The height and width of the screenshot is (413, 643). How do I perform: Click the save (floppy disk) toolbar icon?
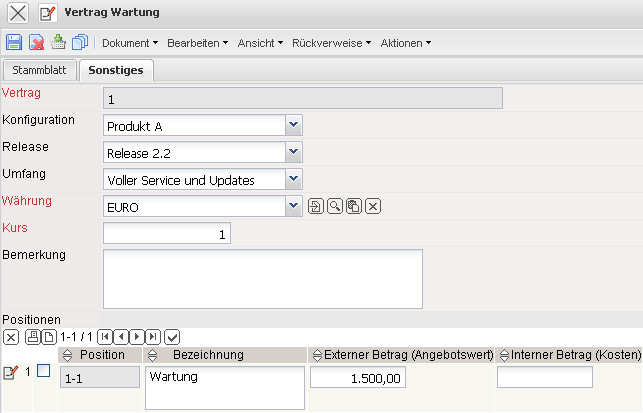tap(14, 43)
